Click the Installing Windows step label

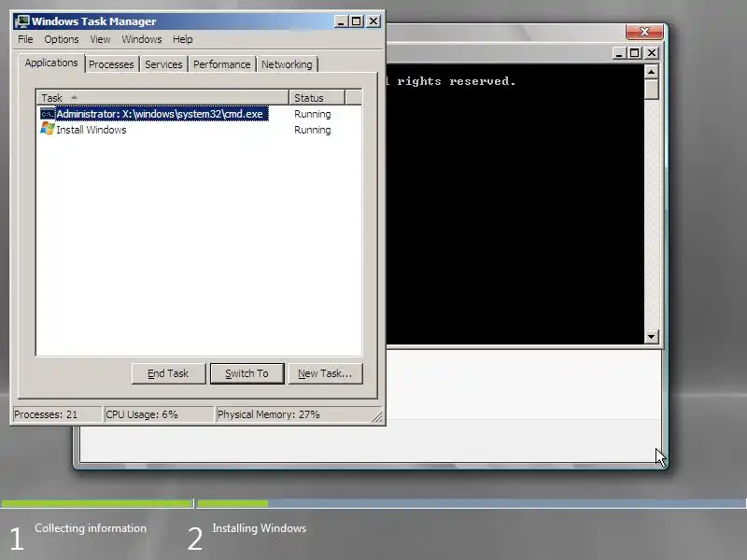(x=260, y=528)
